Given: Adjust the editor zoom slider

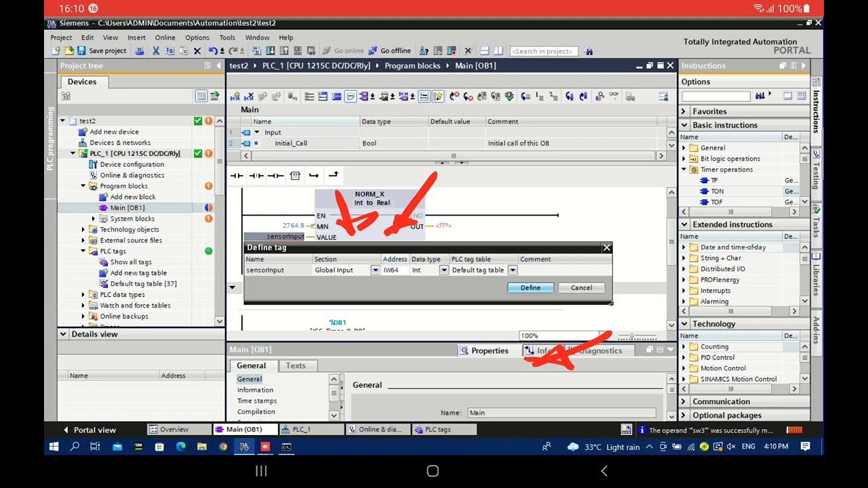Looking at the screenshot, I should pyautogui.click(x=633, y=335).
